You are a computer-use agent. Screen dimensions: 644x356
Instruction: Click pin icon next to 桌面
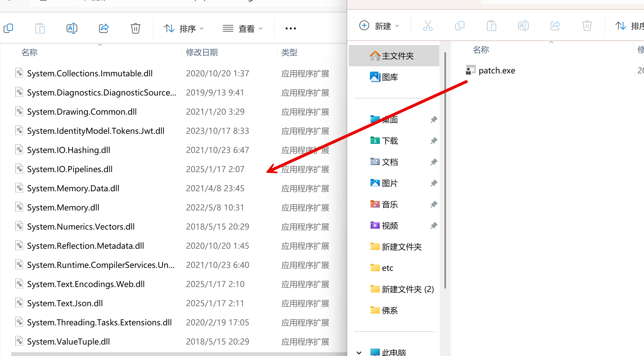tap(434, 120)
